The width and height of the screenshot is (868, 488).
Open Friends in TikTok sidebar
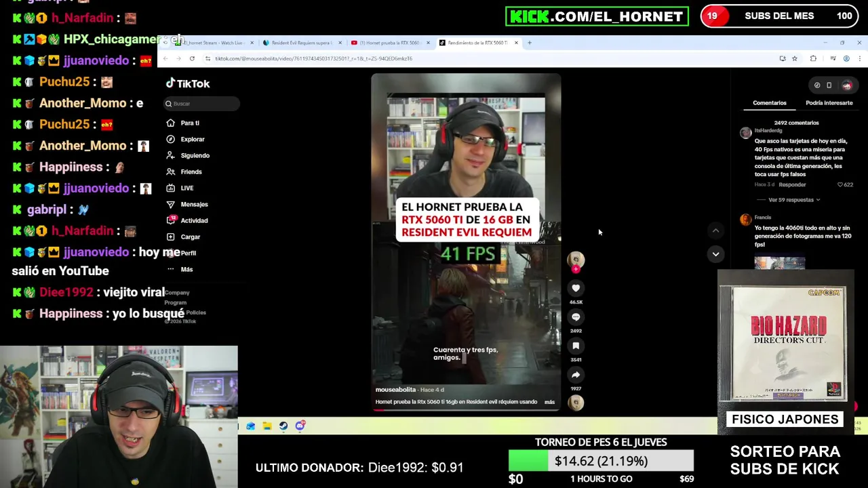click(191, 172)
